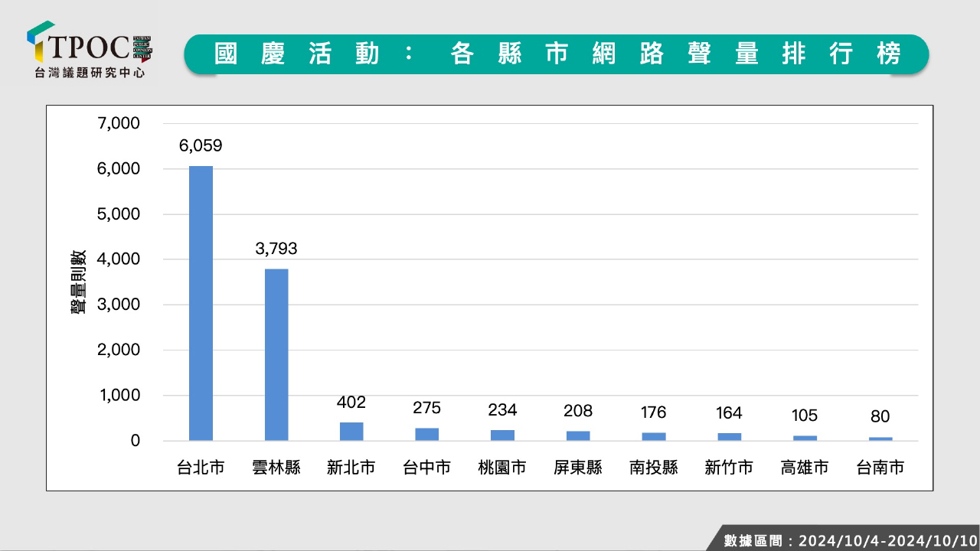Click the 80 data label above 台南市
This screenshot has height=551, width=980.
[x=880, y=418]
